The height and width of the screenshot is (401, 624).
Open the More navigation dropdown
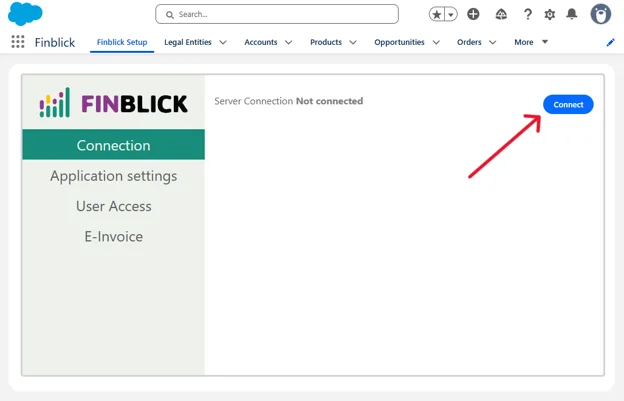531,42
